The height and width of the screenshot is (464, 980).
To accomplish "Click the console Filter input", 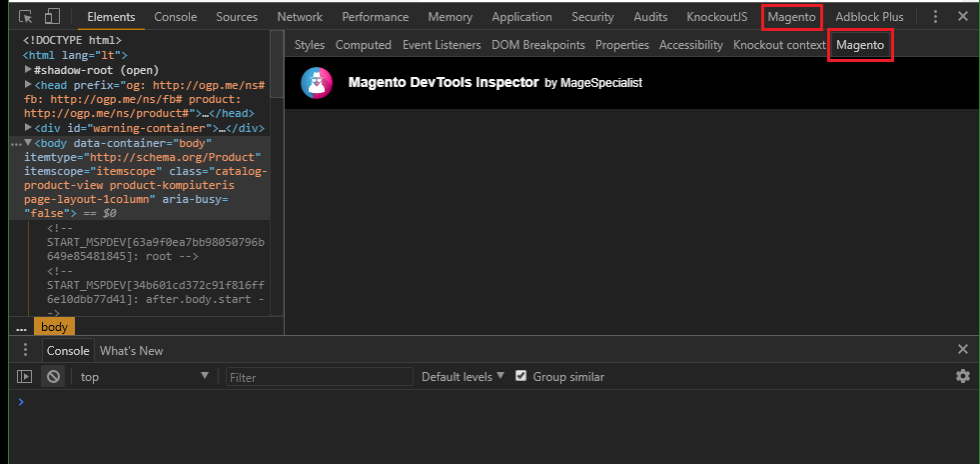I will [x=320, y=376].
